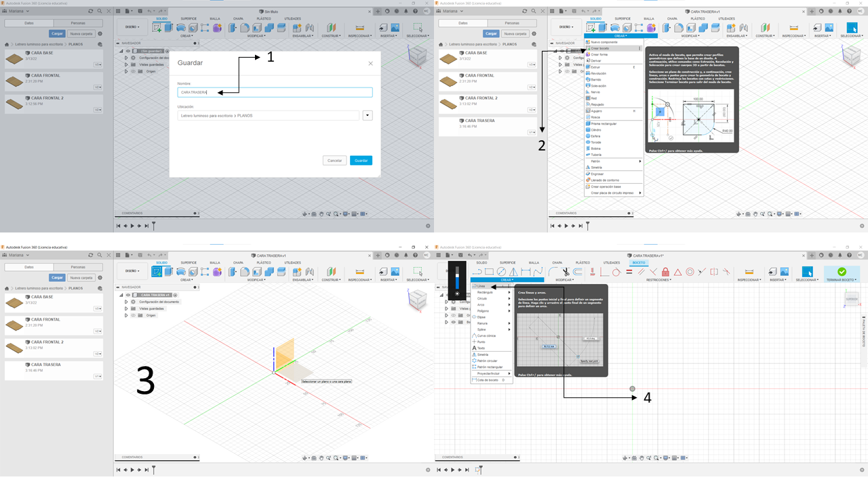Toggle eye of CARA TRASERA v1 in plane-selection browser
Screen dimensions: 868x488
(127, 295)
